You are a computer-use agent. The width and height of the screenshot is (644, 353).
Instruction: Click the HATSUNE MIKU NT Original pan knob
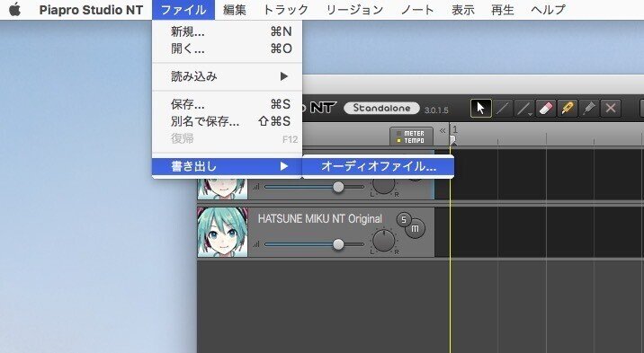coord(383,241)
